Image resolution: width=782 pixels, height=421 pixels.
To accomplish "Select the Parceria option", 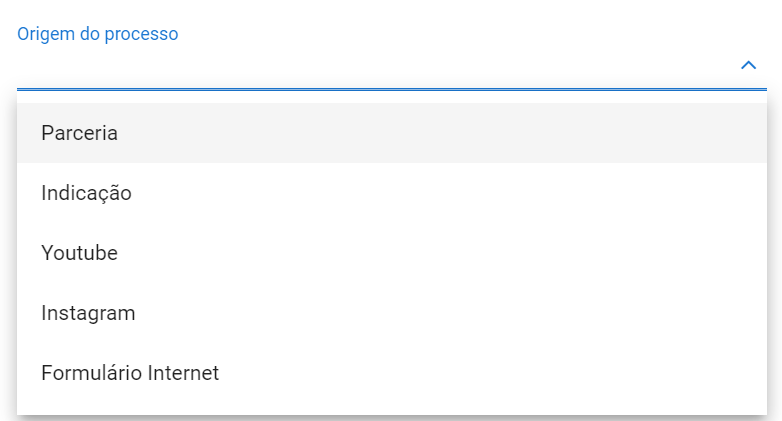I will pyautogui.click(x=80, y=133).
